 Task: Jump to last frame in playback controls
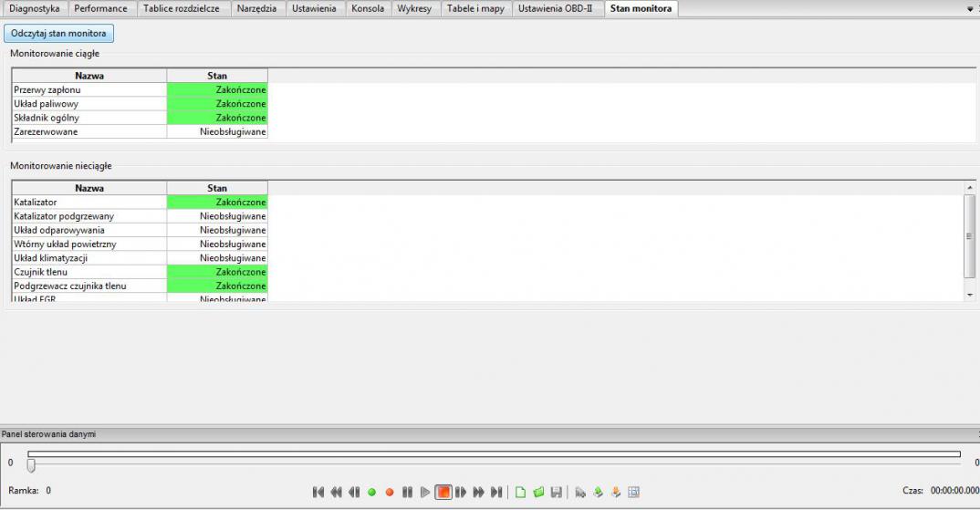pyautogui.click(x=496, y=493)
